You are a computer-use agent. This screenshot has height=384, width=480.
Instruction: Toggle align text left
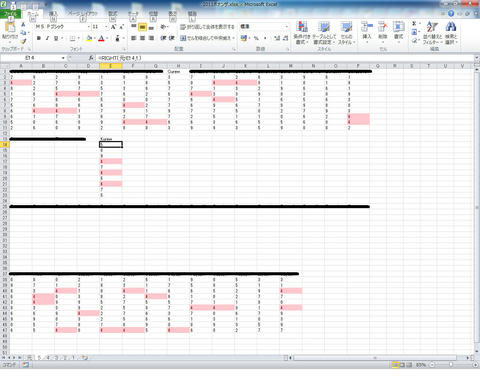pos(134,38)
